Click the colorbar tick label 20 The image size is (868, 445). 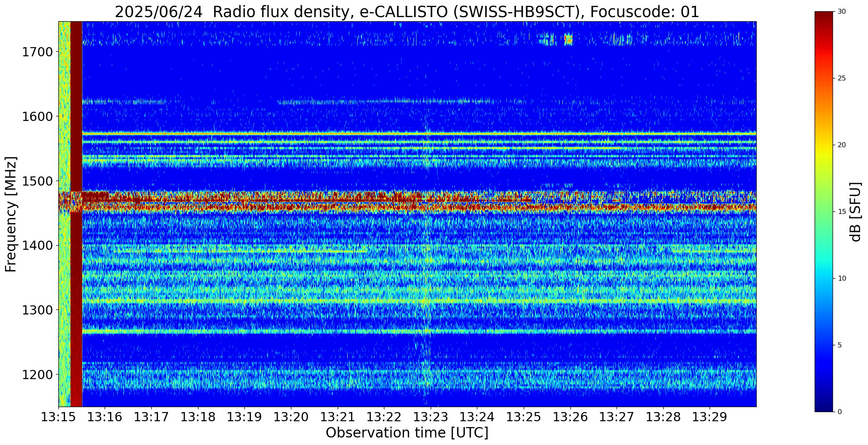click(x=842, y=145)
